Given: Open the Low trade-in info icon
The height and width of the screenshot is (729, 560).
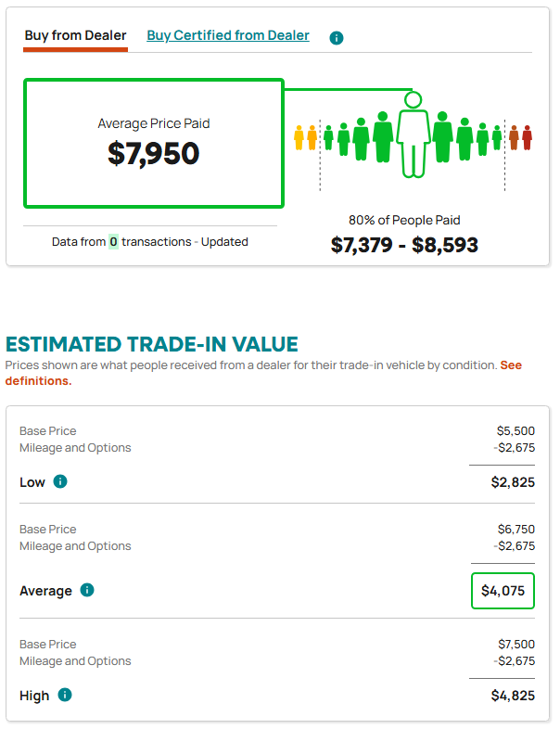Looking at the screenshot, I should pos(60,481).
